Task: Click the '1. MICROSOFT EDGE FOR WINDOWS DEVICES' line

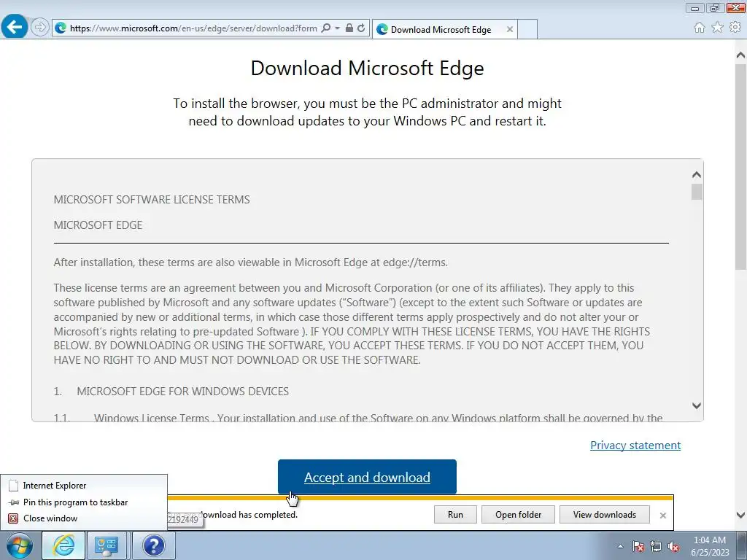Action: [x=171, y=392]
